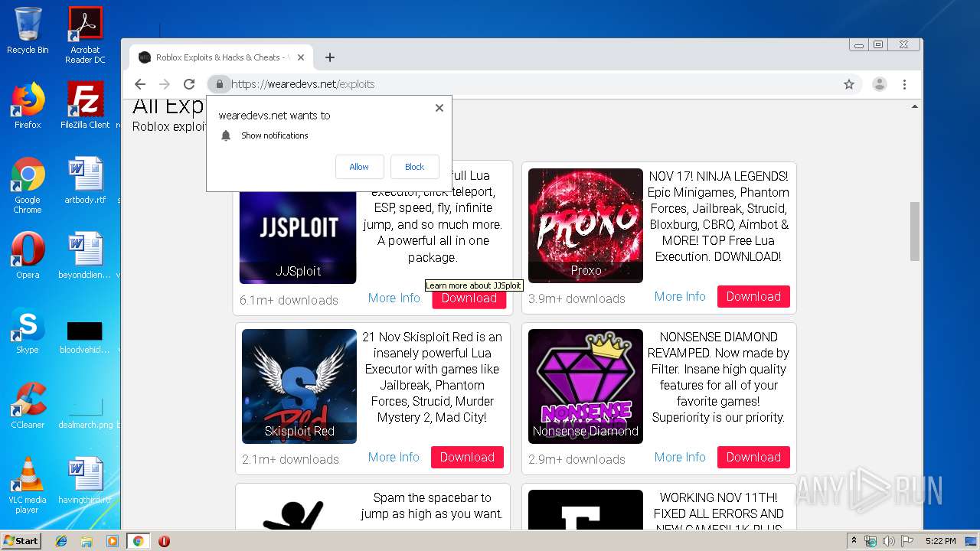
Task: Launch Acrobat Reader DC from desktop
Action: [x=85, y=34]
